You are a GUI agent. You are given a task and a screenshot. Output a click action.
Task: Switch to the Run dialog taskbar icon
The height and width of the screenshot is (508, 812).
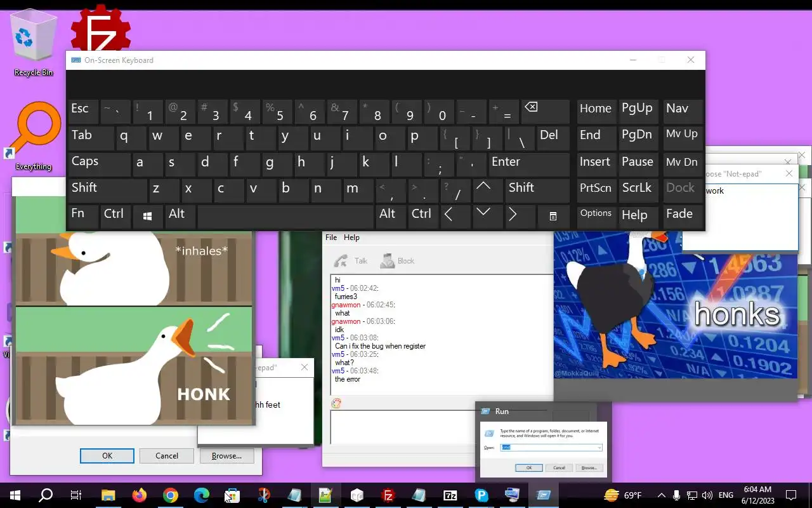544,495
